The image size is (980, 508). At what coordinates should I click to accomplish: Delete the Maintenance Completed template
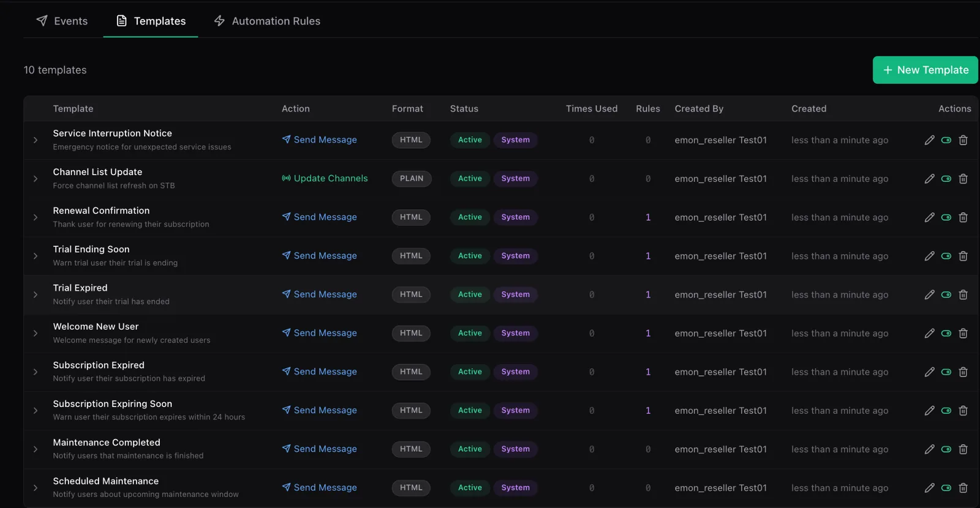(963, 449)
